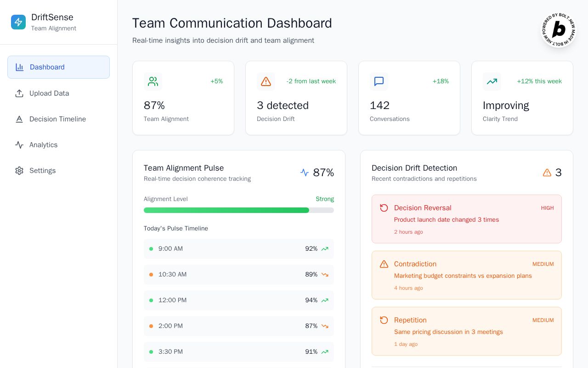Viewport: 588px width, 368px height.
Task: Click the Decision Reversal rotate icon
Action: (384, 208)
